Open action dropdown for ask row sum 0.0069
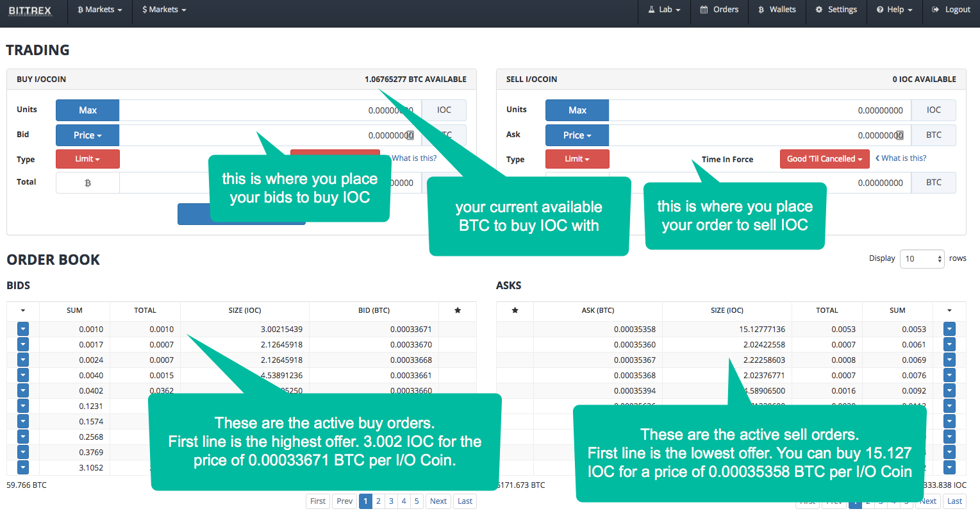Screen dimensions: 980x518 pyautogui.click(x=949, y=360)
